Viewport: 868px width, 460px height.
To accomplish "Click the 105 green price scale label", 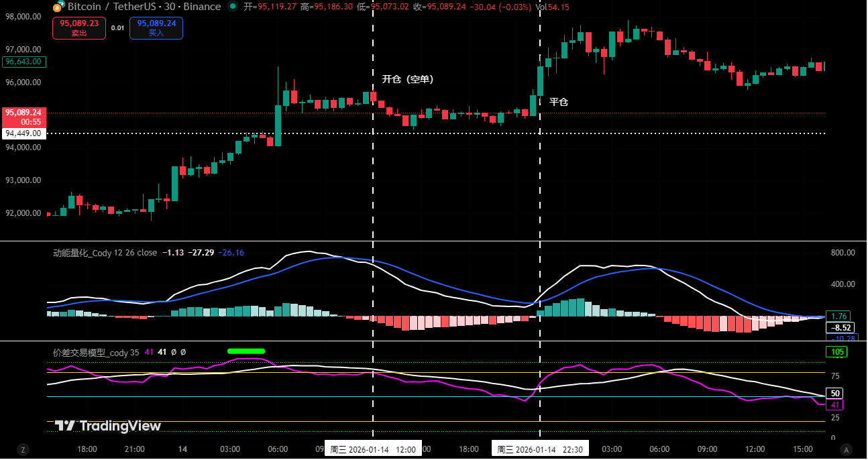I will coord(837,352).
